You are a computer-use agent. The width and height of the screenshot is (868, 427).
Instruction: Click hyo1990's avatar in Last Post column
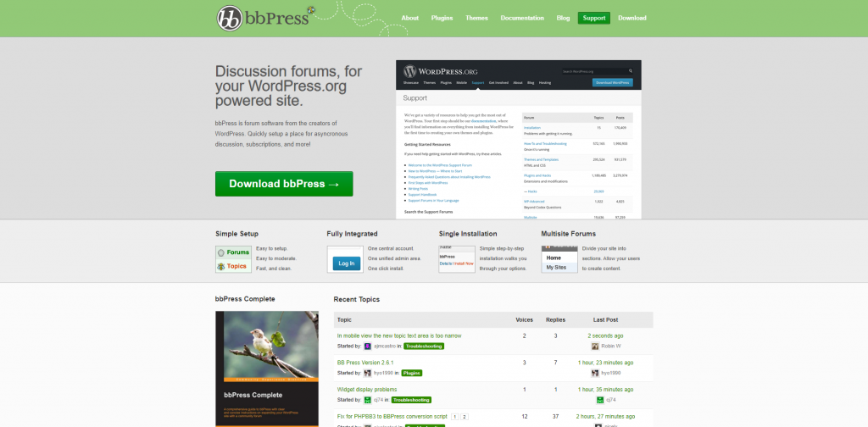(596, 373)
